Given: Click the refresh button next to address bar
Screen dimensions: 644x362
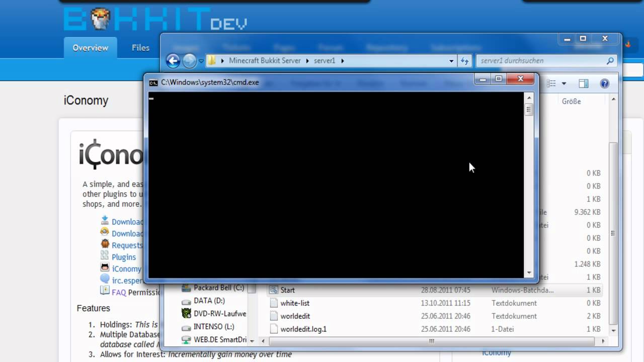Looking at the screenshot, I should point(464,60).
